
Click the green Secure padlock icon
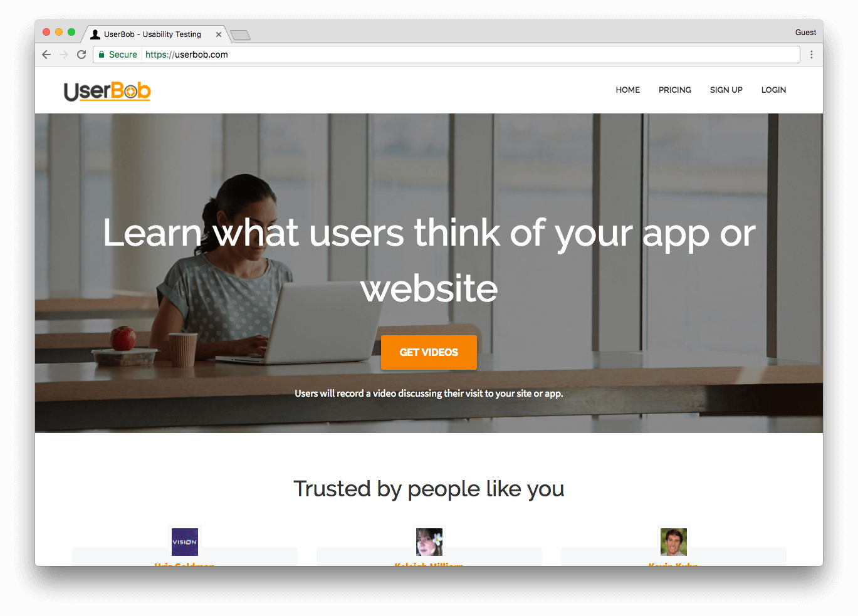(102, 55)
